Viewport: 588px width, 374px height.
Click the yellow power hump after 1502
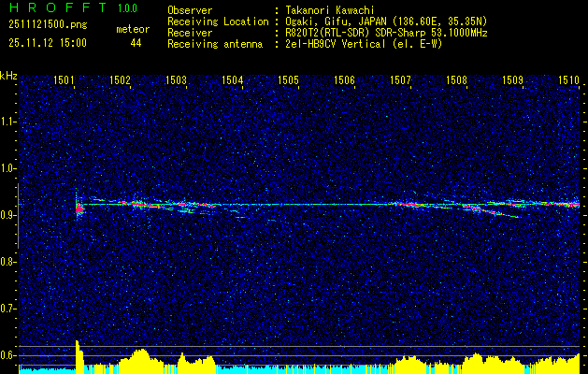click(x=140, y=360)
